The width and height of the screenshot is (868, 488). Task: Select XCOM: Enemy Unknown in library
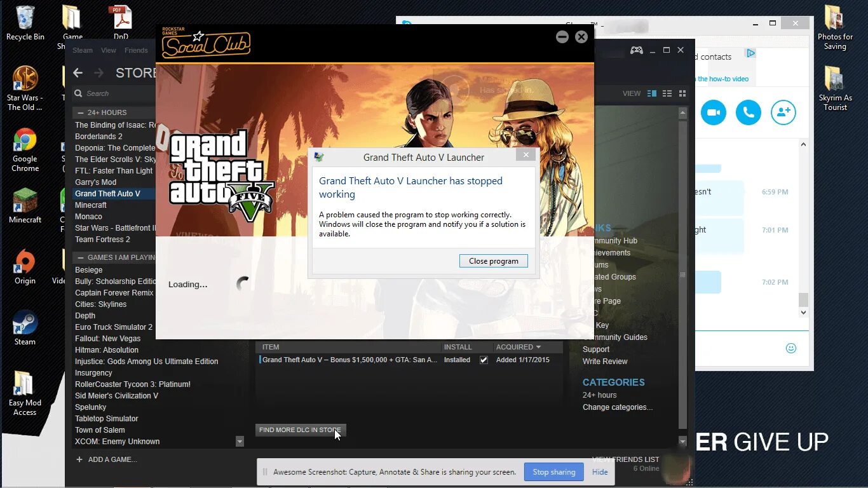(118, 442)
